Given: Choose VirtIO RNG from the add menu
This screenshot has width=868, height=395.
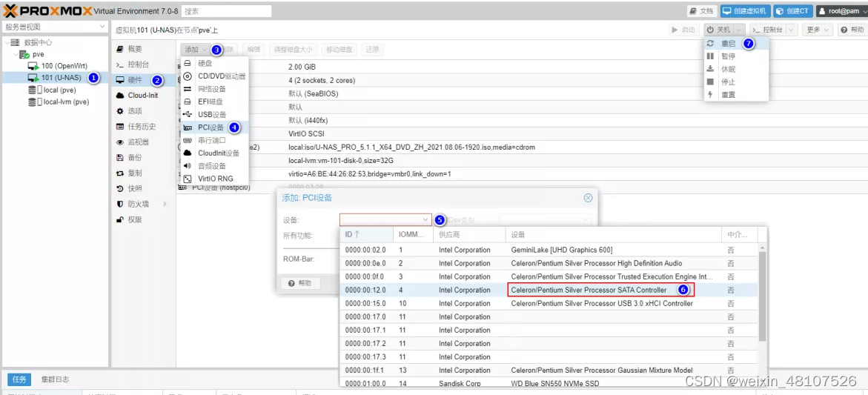Looking at the screenshot, I should point(215,179).
